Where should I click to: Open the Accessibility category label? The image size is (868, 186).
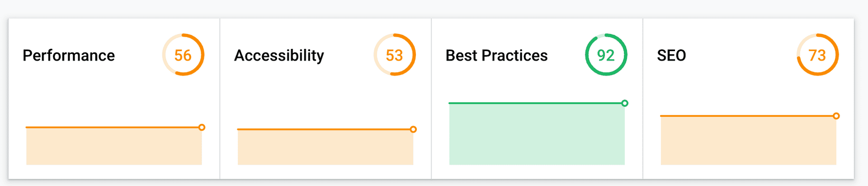(279, 56)
